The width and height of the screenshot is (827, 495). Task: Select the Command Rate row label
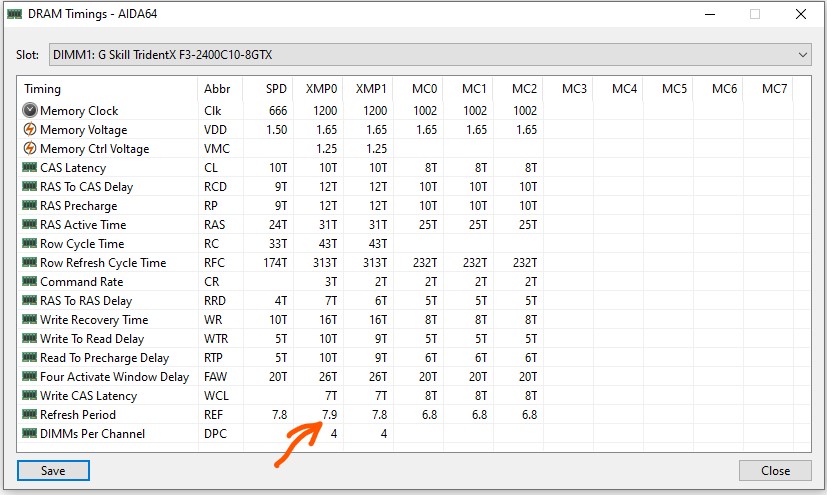82,282
